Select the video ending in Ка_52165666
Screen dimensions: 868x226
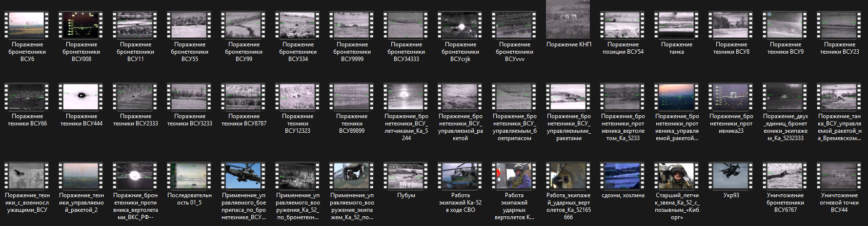[569, 176]
